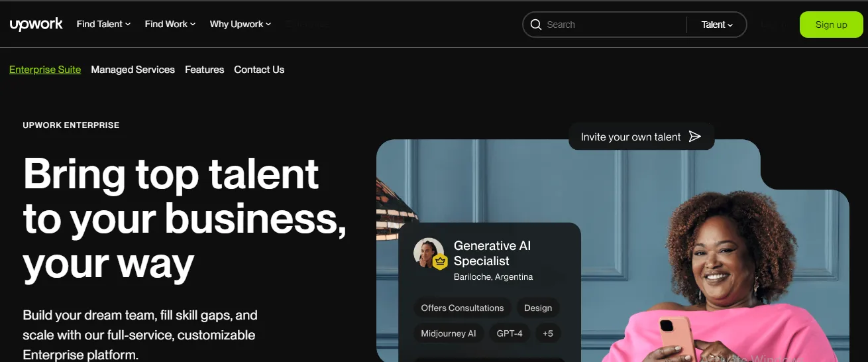Click the search magnifier icon
The height and width of the screenshot is (362, 868).
pos(535,25)
